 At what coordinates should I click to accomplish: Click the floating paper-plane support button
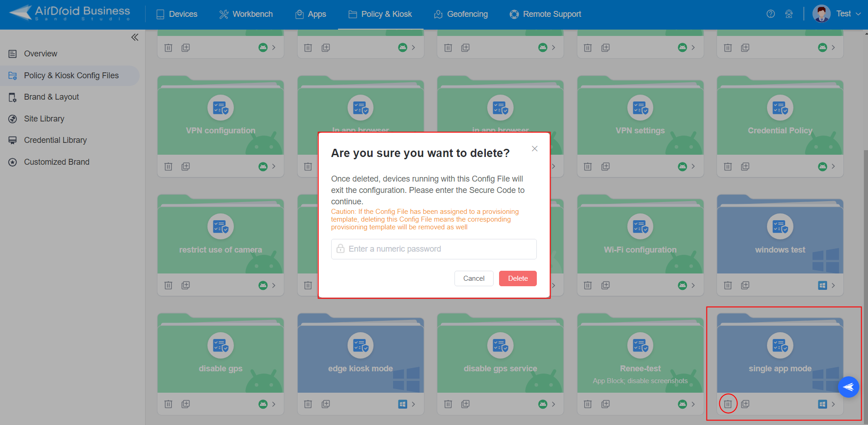pos(848,387)
